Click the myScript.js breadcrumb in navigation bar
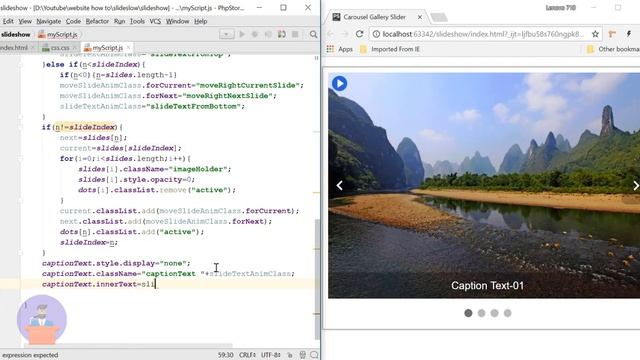The width and height of the screenshot is (640, 360). (58, 35)
